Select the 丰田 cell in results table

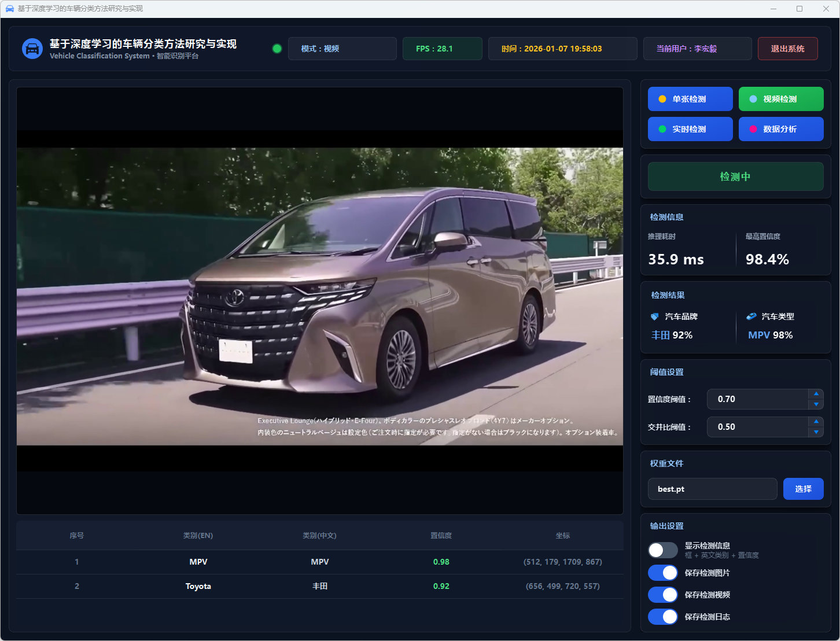coord(320,586)
